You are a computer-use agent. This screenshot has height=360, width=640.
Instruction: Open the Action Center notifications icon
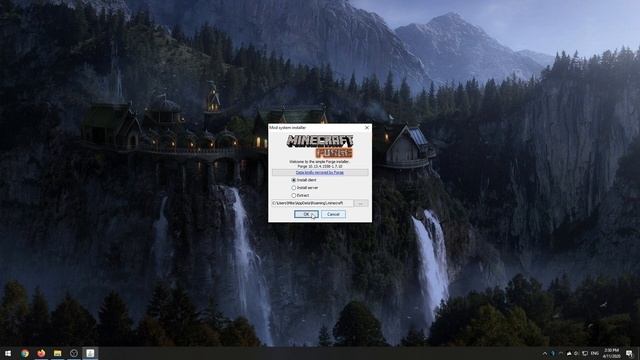629,353
